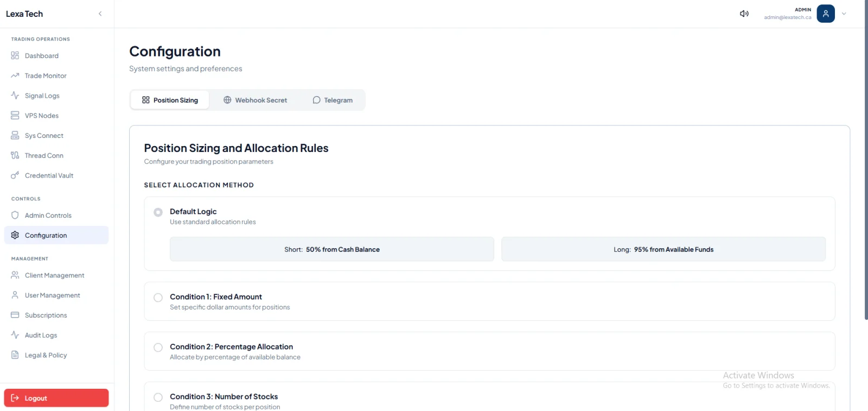Click the Long 95% from Available Funds box
868x411 pixels.
663,249
